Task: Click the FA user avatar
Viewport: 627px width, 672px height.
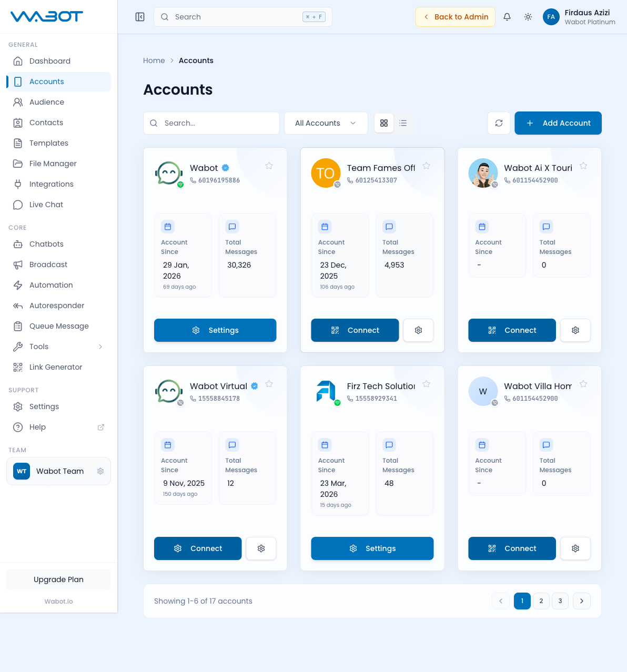Action: click(x=551, y=17)
